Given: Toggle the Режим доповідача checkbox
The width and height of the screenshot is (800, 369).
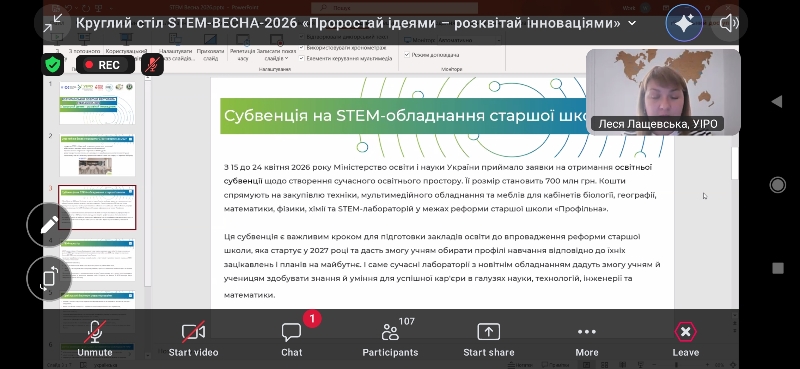Looking at the screenshot, I should click(x=407, y=55).
